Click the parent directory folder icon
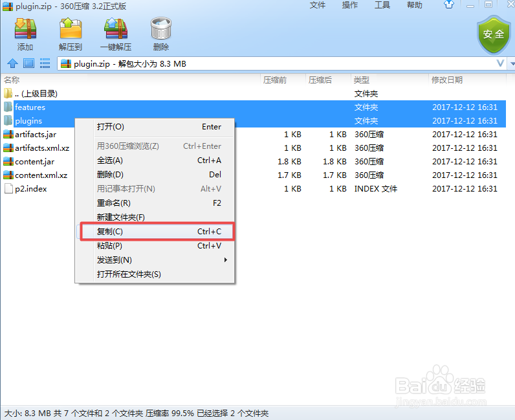 click(x=8, y=93)
